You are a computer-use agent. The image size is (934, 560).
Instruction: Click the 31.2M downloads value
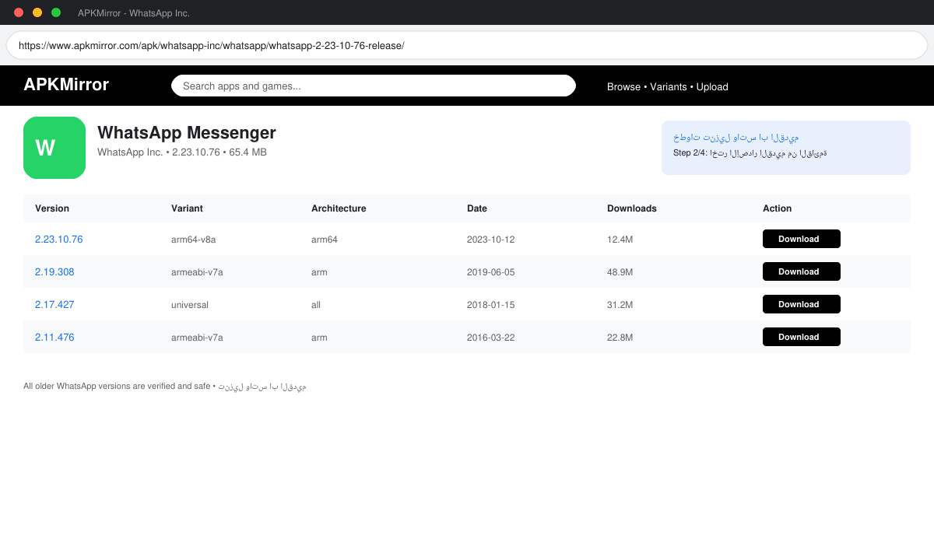coord(620,305)
